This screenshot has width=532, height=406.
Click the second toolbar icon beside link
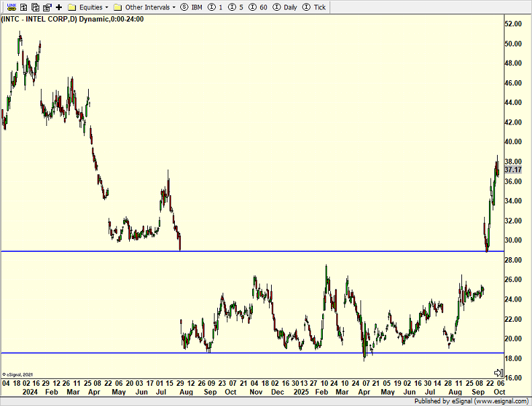point(23,7)
